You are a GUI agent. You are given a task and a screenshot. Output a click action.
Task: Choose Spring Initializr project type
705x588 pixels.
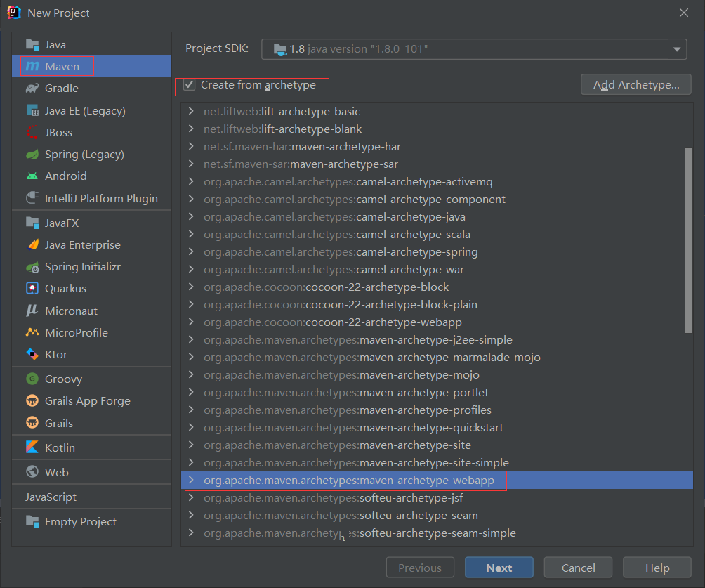(91, 267)
